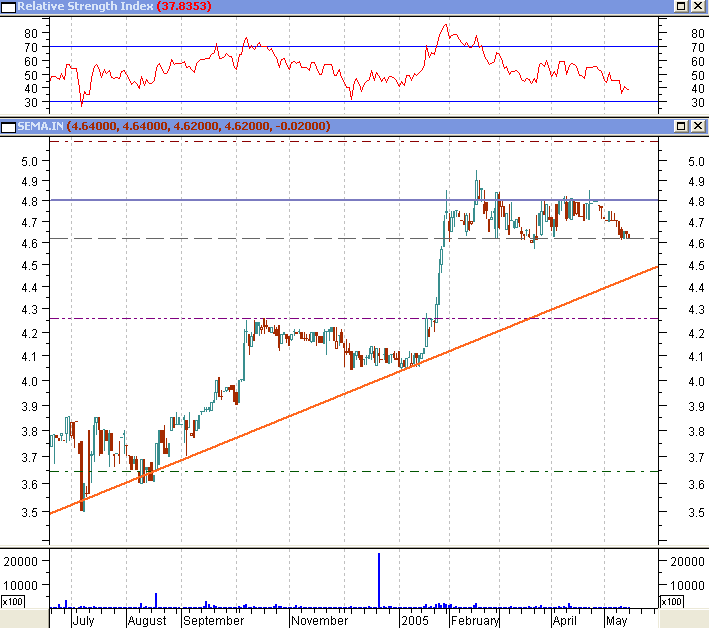Close the SEMA.IN price panel
709x628 pixels.
(x=698, y=126)
